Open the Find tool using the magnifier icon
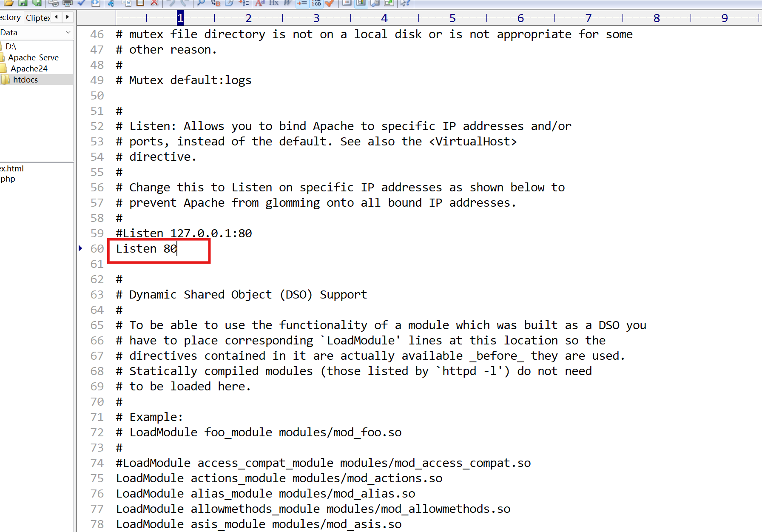762x532 pixels. coord(200,3)
